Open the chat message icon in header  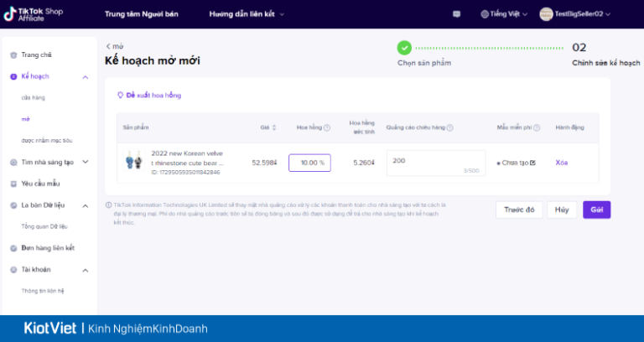[456, 14]
